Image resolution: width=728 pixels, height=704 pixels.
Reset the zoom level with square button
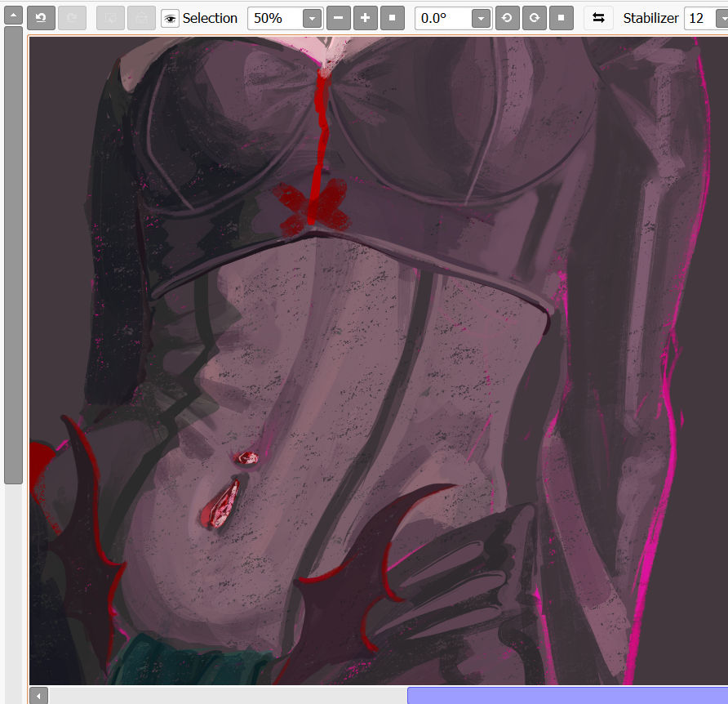(393, 18)
